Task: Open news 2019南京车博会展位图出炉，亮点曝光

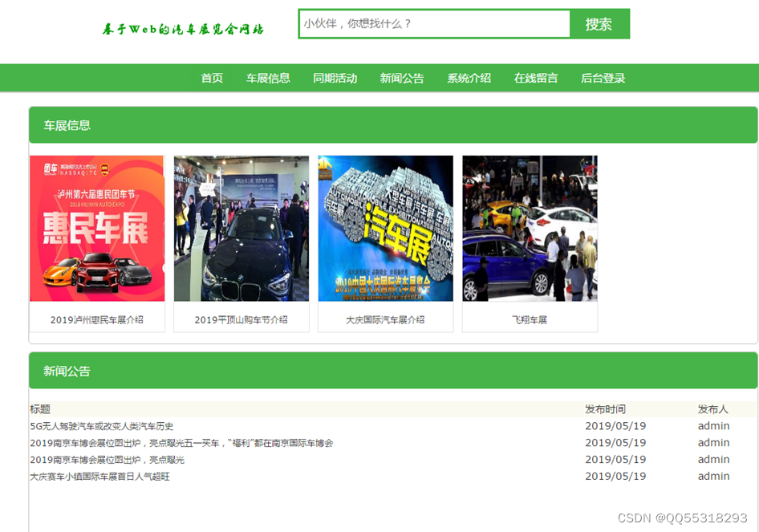Action: (108, 460)
